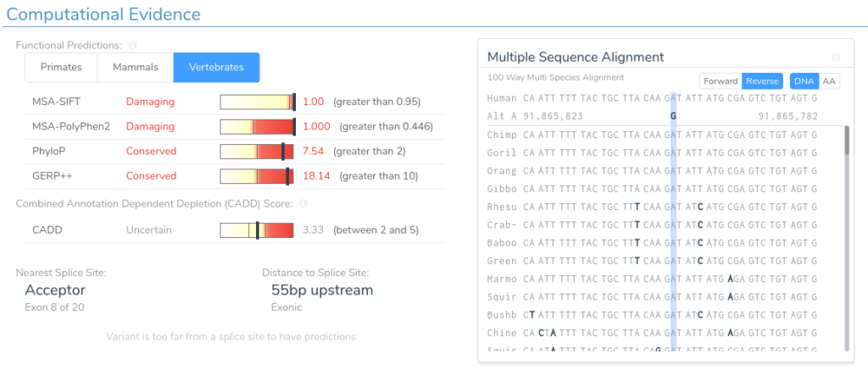
Task: Open info icon beside Functional Predictions
Action: (133, 46)
